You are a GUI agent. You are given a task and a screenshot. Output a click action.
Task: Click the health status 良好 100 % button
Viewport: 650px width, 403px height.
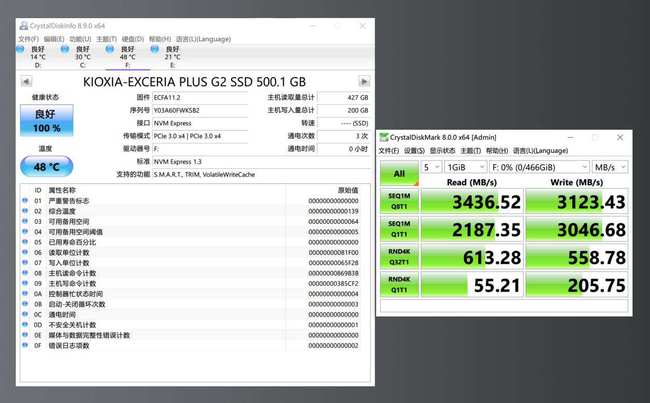click(x=47, y=121)
